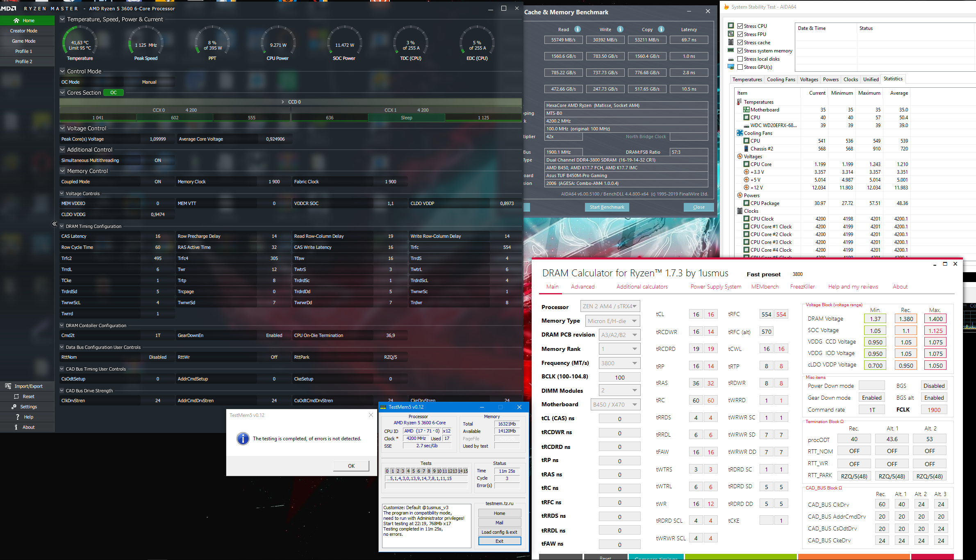Viewport: 976px width, 560px height.
Task: Click the Help question mark icon
Action: tap(17, 417)
